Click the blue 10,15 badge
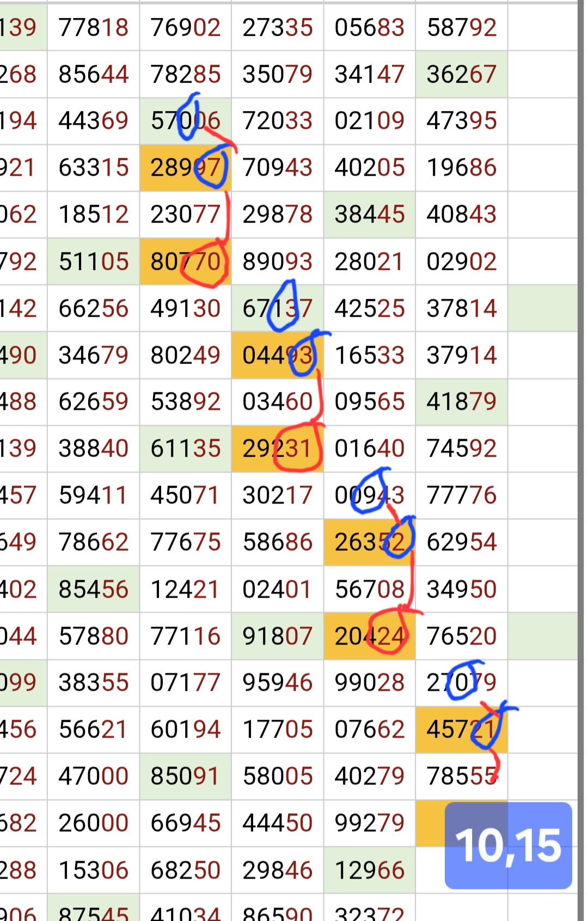 click(x=508, y=845)
